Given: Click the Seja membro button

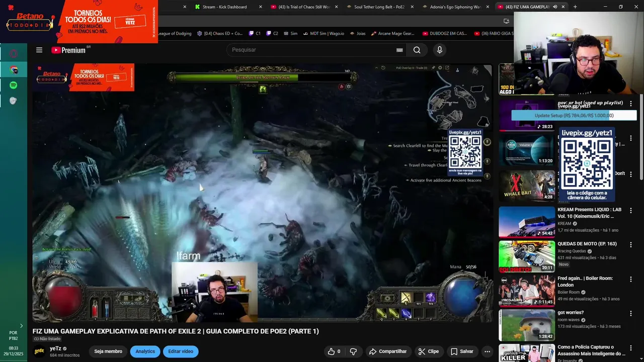Looking at the screenshot, I should coord(108,351).
